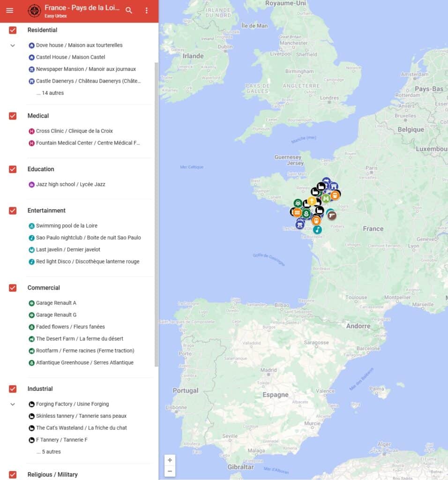Search the map with magnifier icon
Image resolution: width=448 pixels, height=480 pixels.
point(129,10)
